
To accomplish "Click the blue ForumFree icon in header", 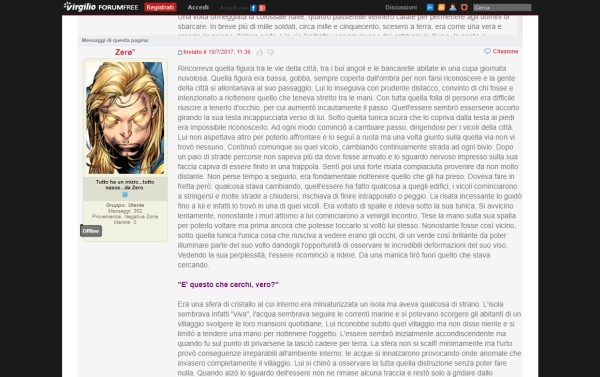I will click(x=430, y=7).
